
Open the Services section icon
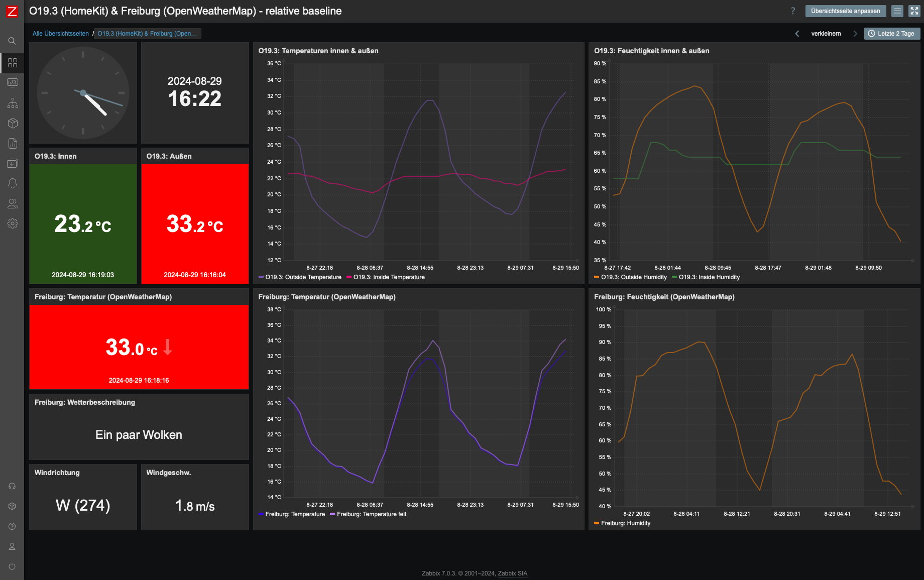click(13, 103)
